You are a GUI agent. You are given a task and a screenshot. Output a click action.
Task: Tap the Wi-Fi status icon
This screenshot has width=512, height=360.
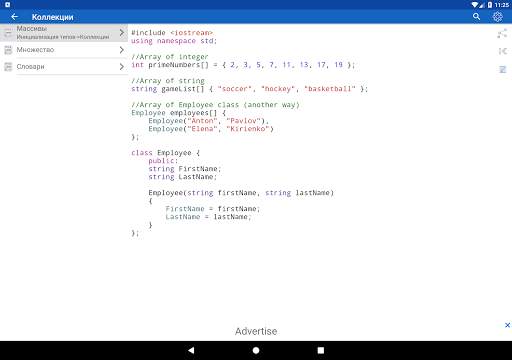pos(475,5)
